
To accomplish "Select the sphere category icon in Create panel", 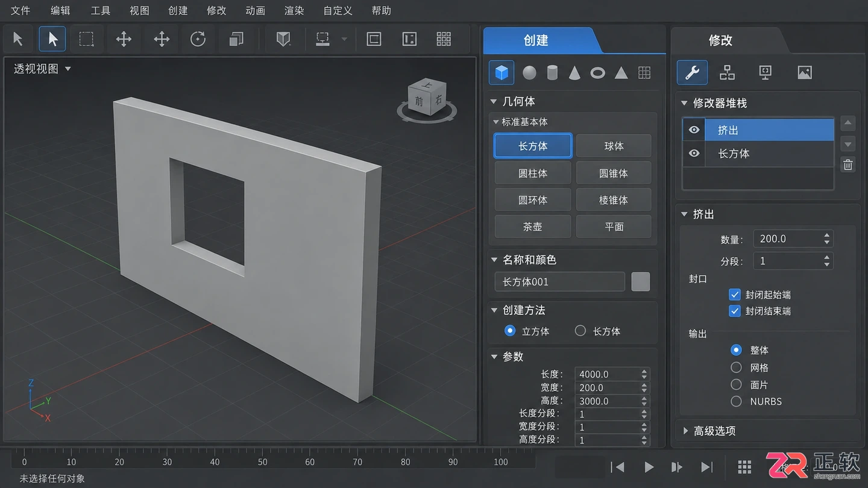I will point(529,73).
